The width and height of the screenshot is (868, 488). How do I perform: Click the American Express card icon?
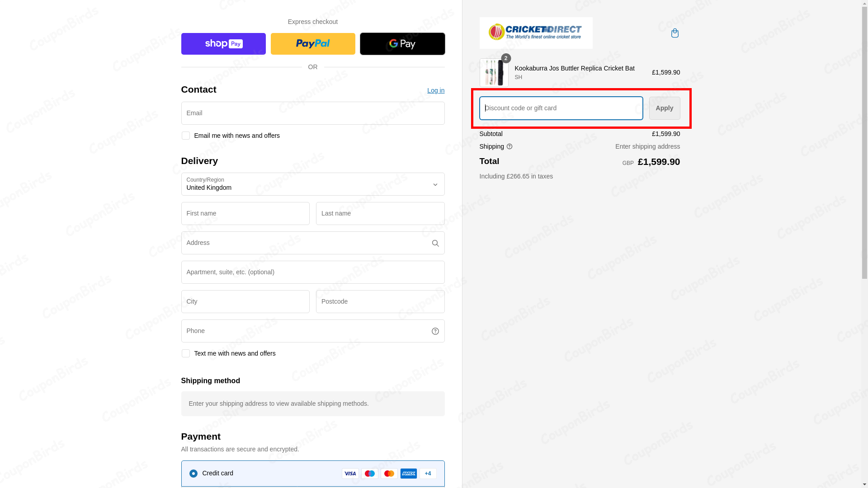tap(408, 474)
